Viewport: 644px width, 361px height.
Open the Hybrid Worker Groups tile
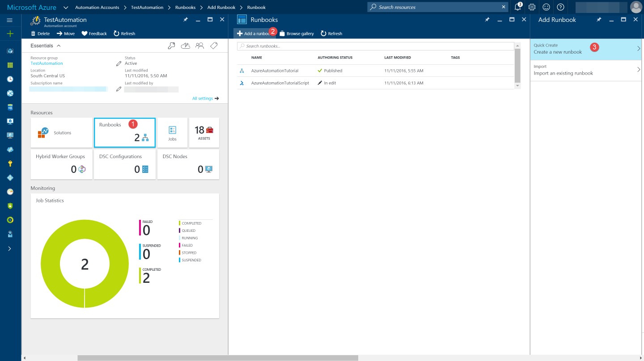pos(61,164)
